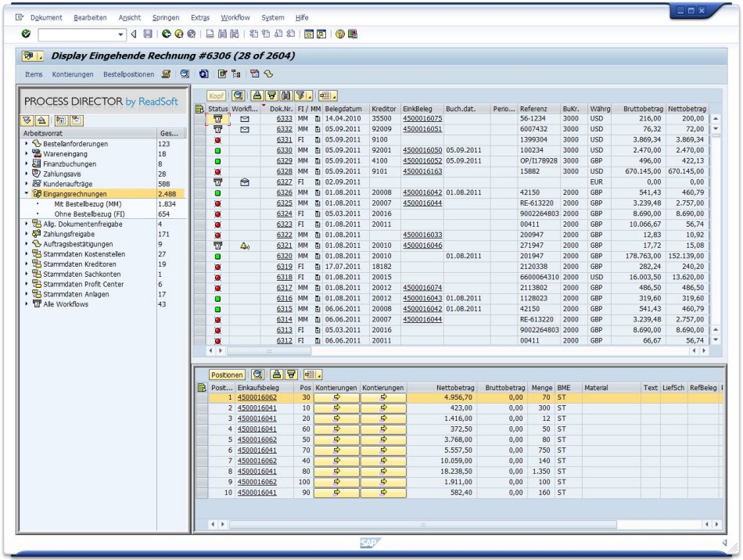Click the yellow Help question mark icon

coord(339,34)
